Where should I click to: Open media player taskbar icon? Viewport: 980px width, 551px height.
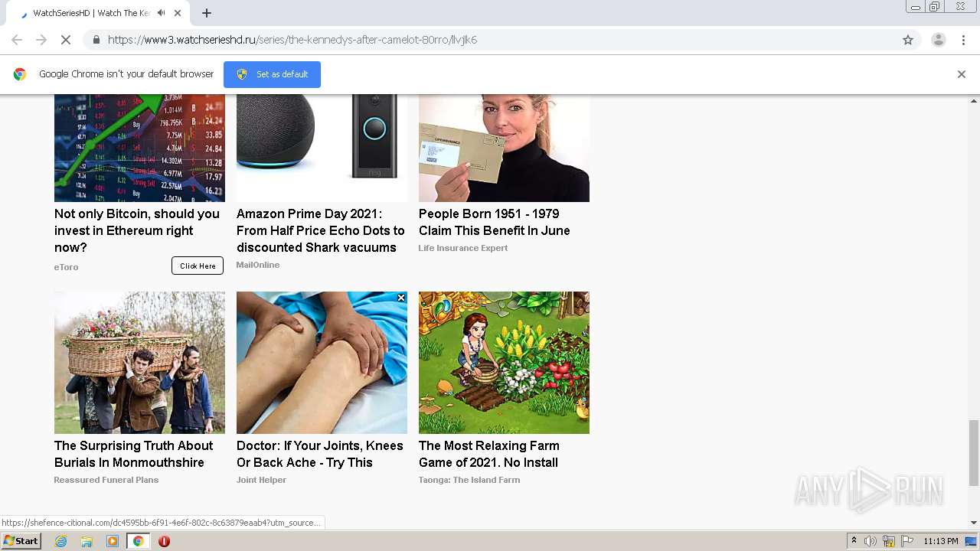[x=113, y=541]
